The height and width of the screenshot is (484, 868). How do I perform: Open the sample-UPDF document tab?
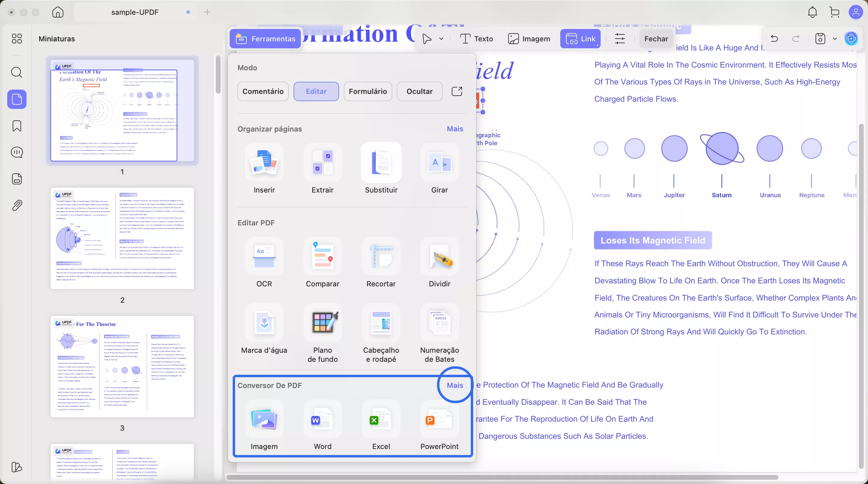[x=135, y=12]
